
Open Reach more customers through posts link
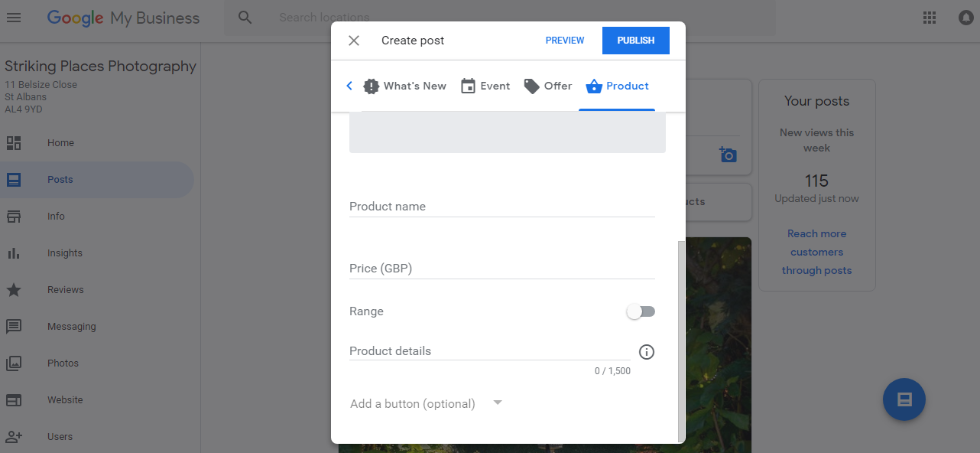pyautogui.click(x=816, y=252)
